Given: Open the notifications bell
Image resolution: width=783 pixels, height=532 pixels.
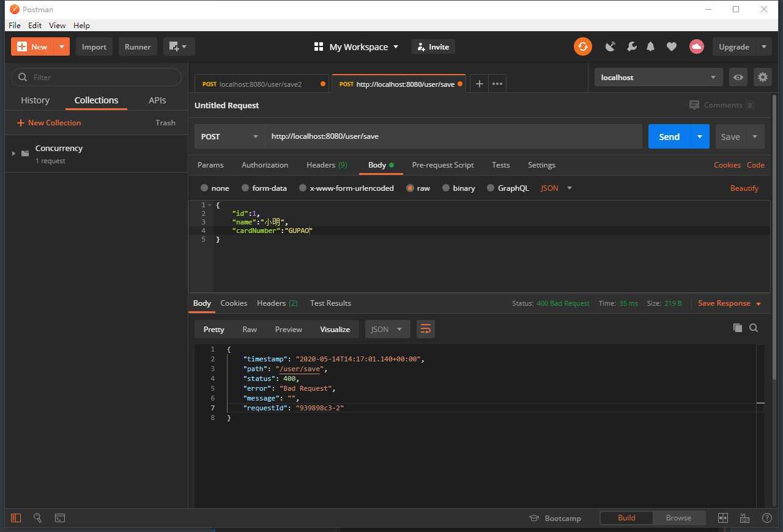Looking at the screenshot, I should tap(651, 46).
